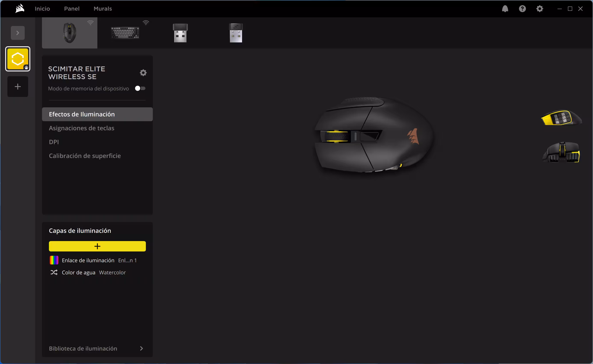This screenshot has height=364, width=593.
Task: Add a new lighting layer
Action: click(97, 246)
